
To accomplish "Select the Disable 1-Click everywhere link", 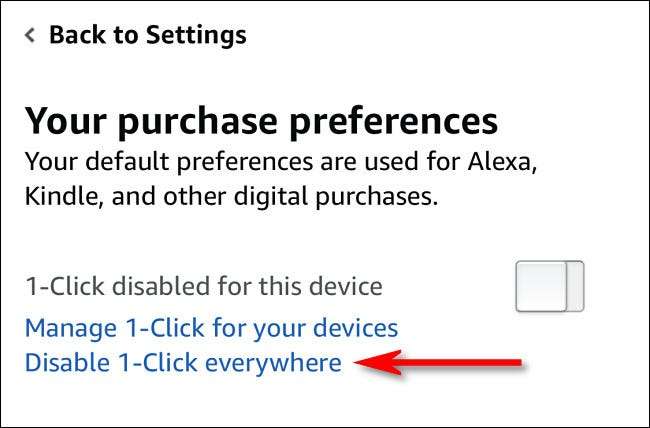I will point(183,362).
